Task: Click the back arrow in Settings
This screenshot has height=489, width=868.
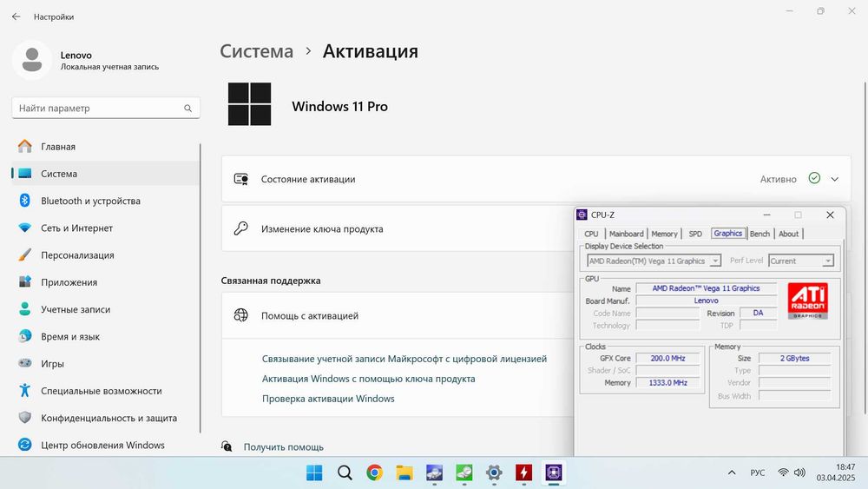Action: (16, 17)
